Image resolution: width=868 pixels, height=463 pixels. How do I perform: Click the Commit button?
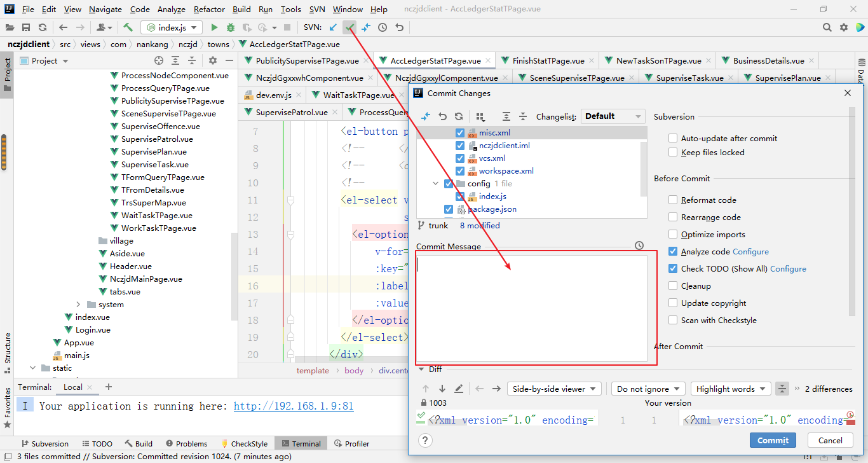[x=773, y=440]
